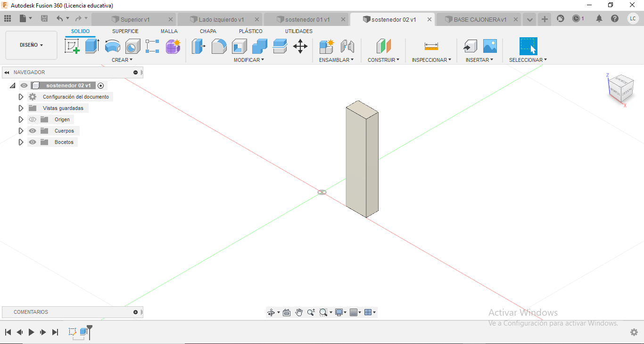Screen dimensions: 644x344
Task: Expand the Origen node
Action: 21,119
